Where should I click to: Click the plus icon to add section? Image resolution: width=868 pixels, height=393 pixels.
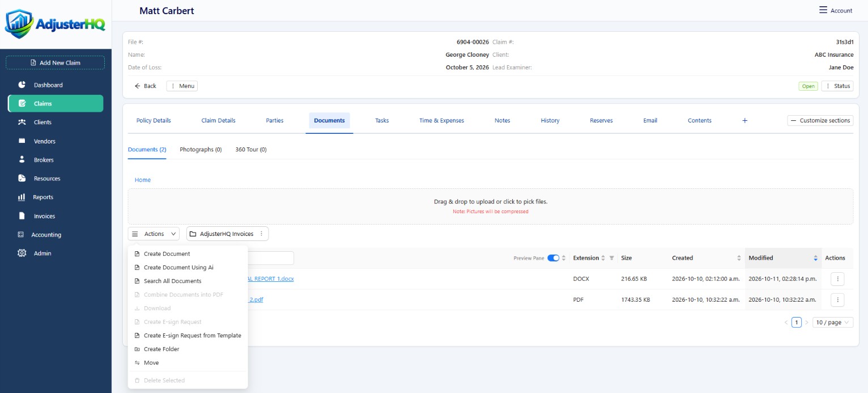point(745,120)
